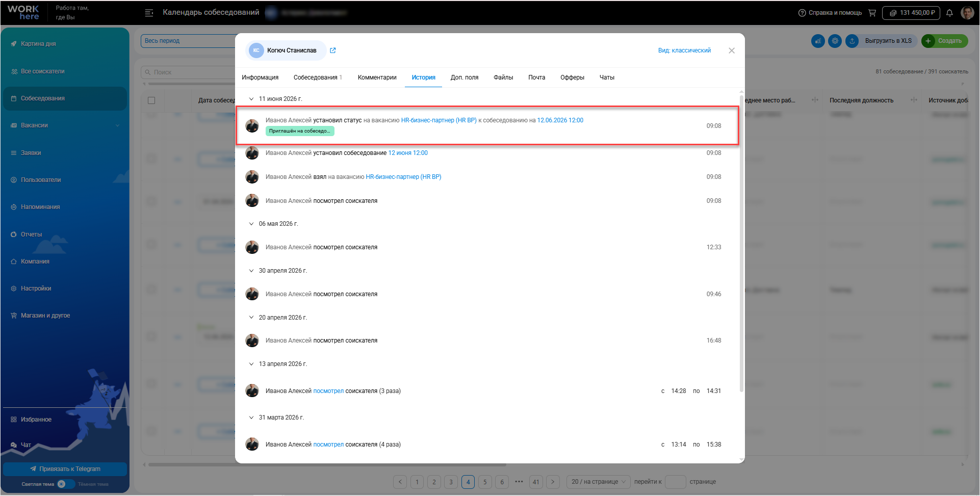Switch to Чаты tab
This screenshot has width=980, height=496.
coord(607,77)
